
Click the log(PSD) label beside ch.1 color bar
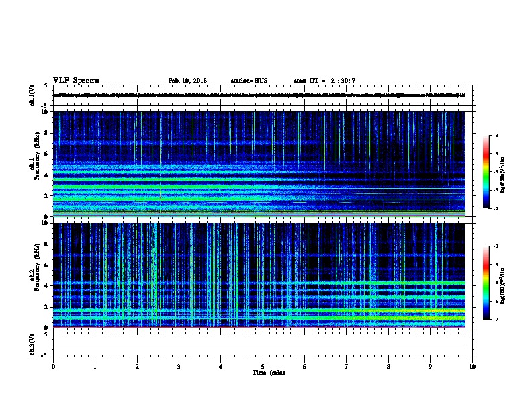(x=502, y=175)
